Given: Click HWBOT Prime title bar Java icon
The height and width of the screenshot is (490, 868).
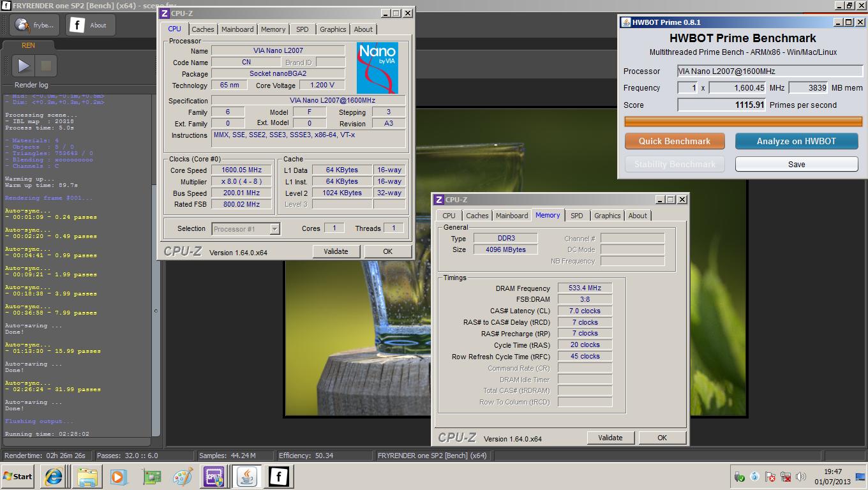Looking at the screenshot, I should coord(626,22).
